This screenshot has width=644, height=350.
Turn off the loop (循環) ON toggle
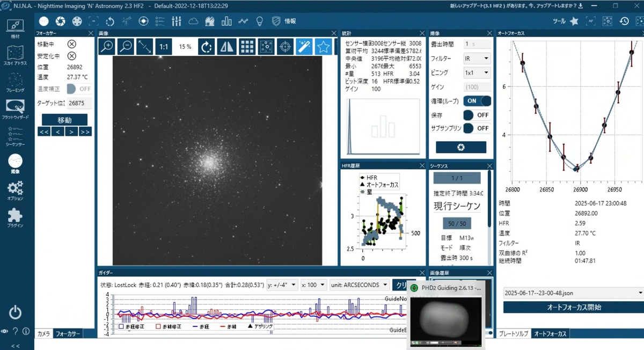(x=477, y=100)
